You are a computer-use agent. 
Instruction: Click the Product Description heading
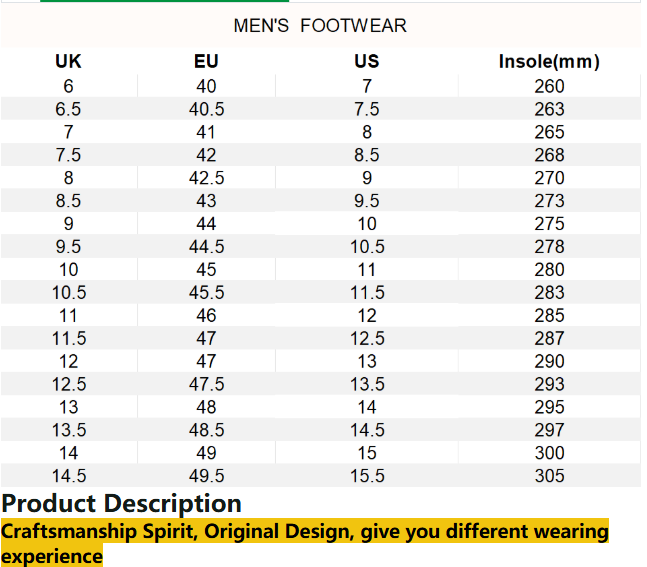click(x=122, y=503)
